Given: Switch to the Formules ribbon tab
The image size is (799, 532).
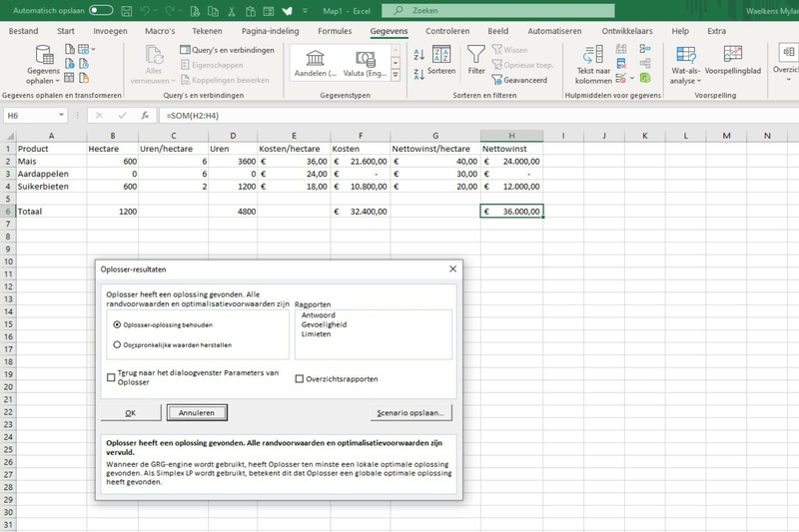Looking at the screenshot, I should coord(335,31).
